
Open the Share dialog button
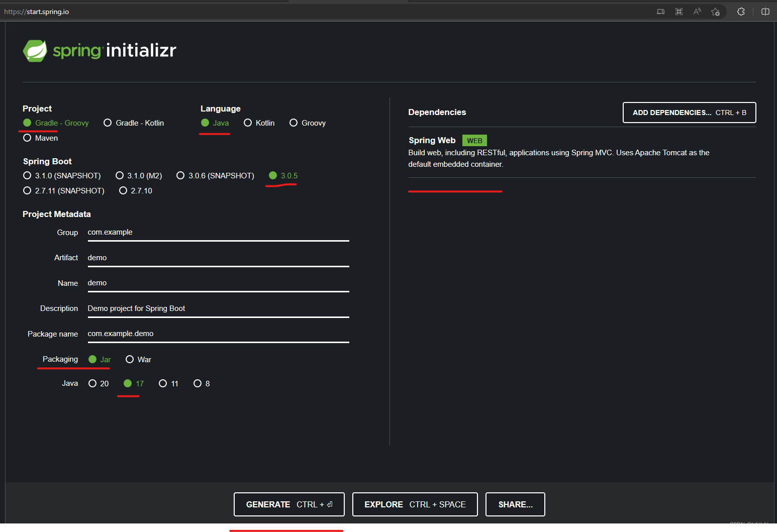(x=515, y=504)
